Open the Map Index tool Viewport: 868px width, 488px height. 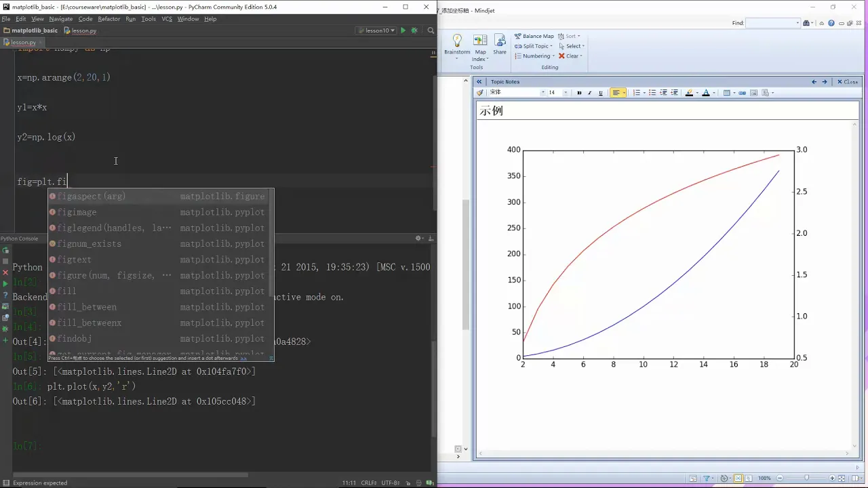(480, 47)
